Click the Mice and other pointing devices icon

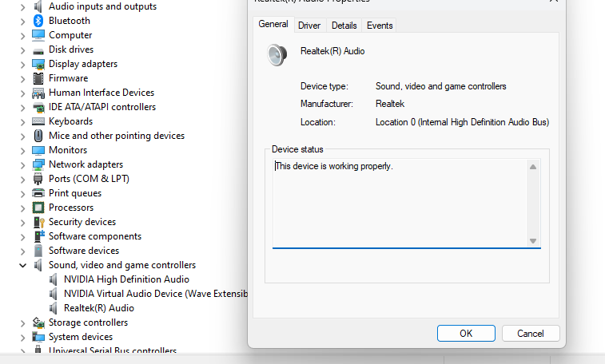[x=38, y=136]
